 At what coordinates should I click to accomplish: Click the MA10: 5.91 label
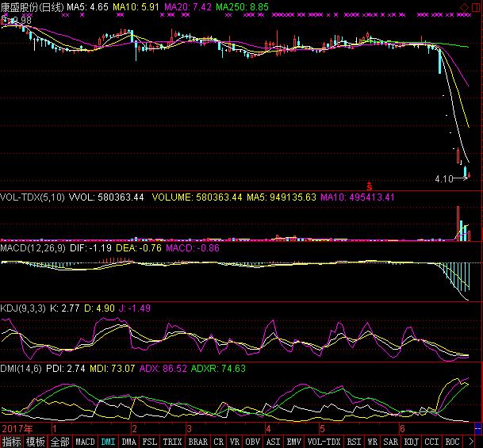(136, 7)
